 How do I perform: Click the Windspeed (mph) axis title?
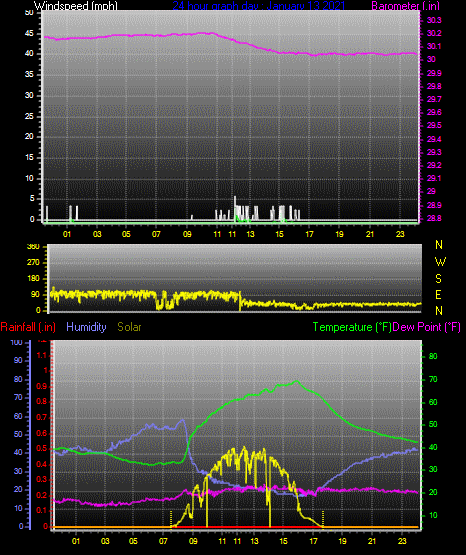(x=75, y=5)
